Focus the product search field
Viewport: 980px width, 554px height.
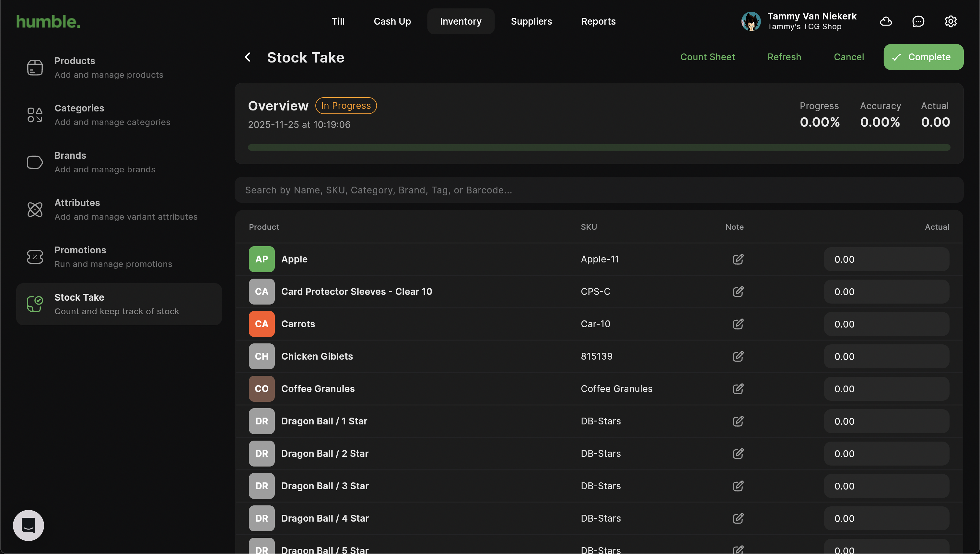pyautogui.click(x=599, y=190)
